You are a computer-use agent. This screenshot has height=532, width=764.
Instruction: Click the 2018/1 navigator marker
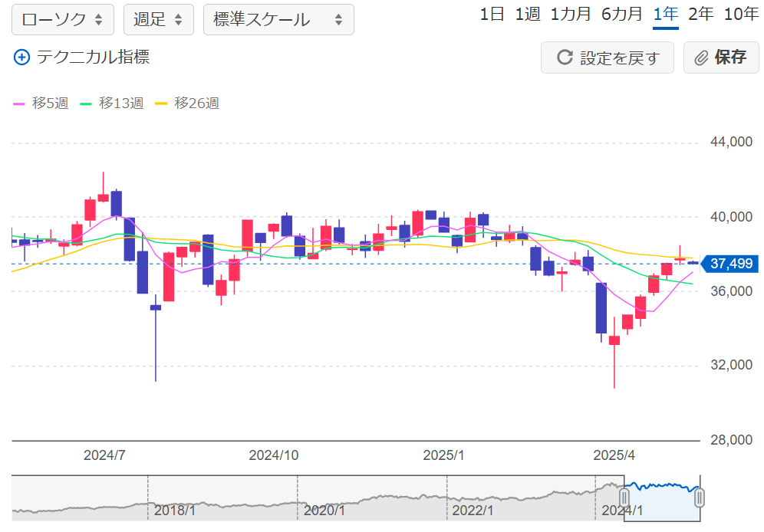175,511
